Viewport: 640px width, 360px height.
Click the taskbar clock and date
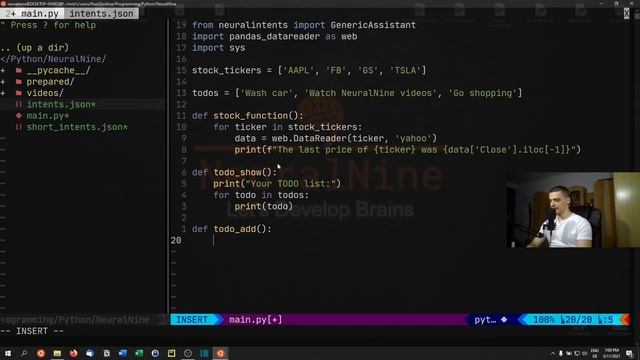point(611,353)
